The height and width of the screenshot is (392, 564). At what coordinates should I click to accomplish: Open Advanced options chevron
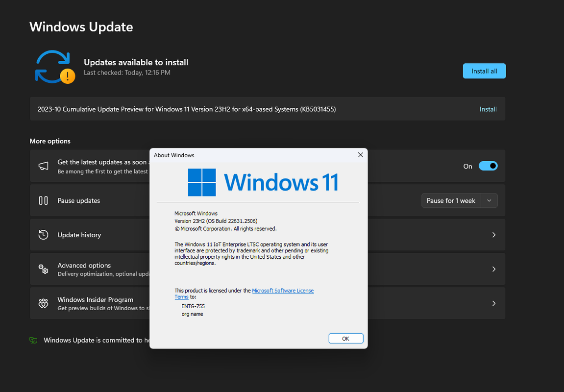(x=494, y=269)
